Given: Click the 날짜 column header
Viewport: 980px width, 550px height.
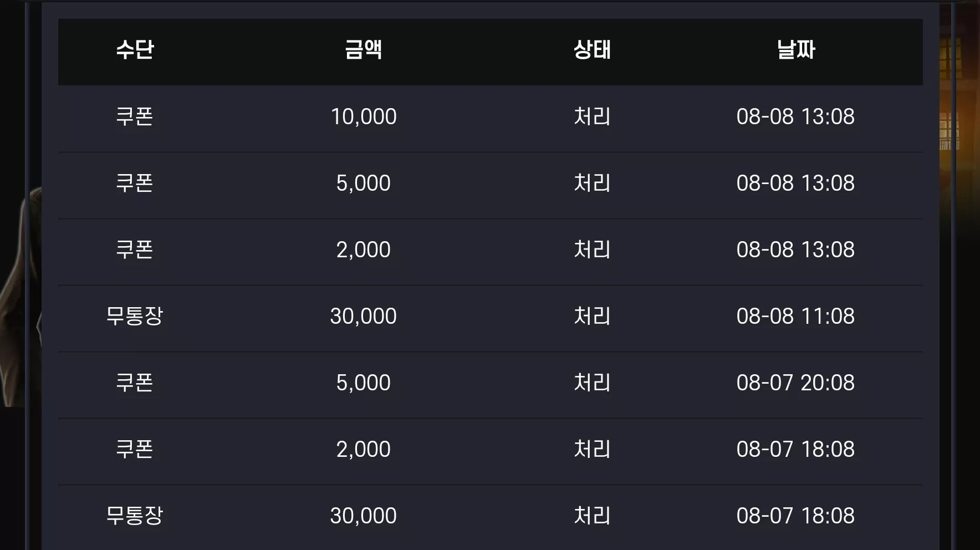Looking at the screenshot, I should tap(795, 50).
